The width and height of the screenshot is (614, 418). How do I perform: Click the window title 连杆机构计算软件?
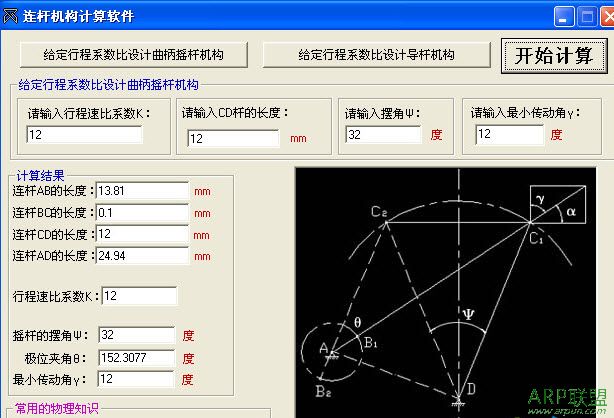coord(78,16)
